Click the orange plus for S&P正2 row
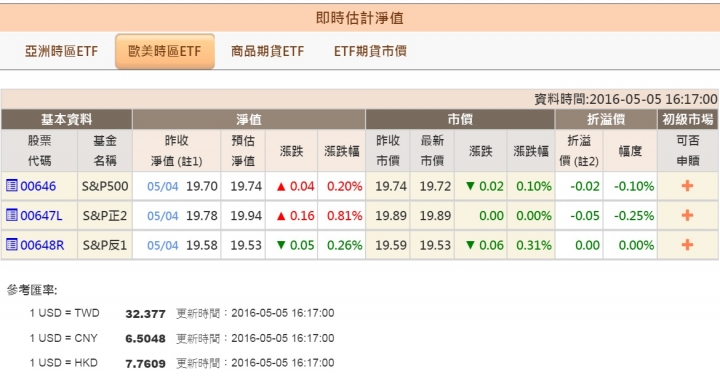 [687, 215]
